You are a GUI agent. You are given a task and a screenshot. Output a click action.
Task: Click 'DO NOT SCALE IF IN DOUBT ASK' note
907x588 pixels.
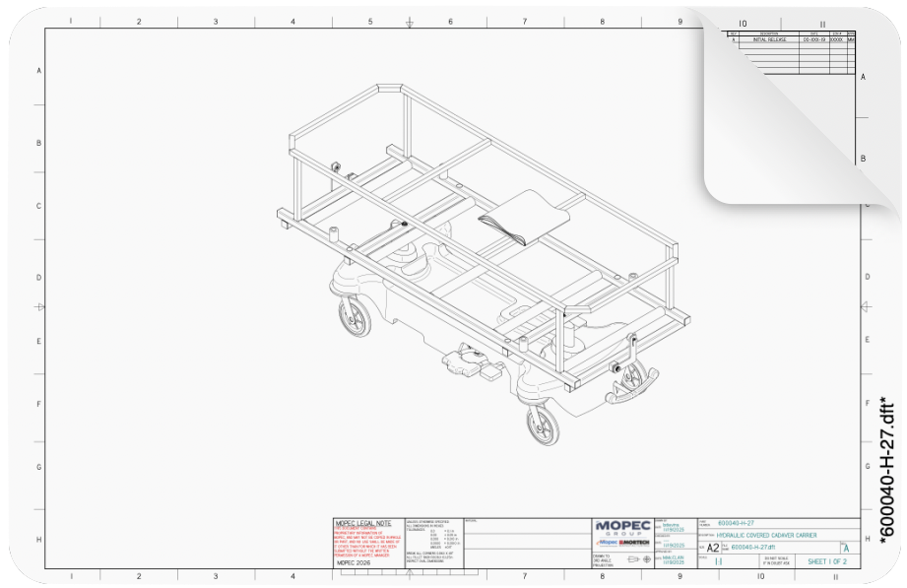pos(776,560)
